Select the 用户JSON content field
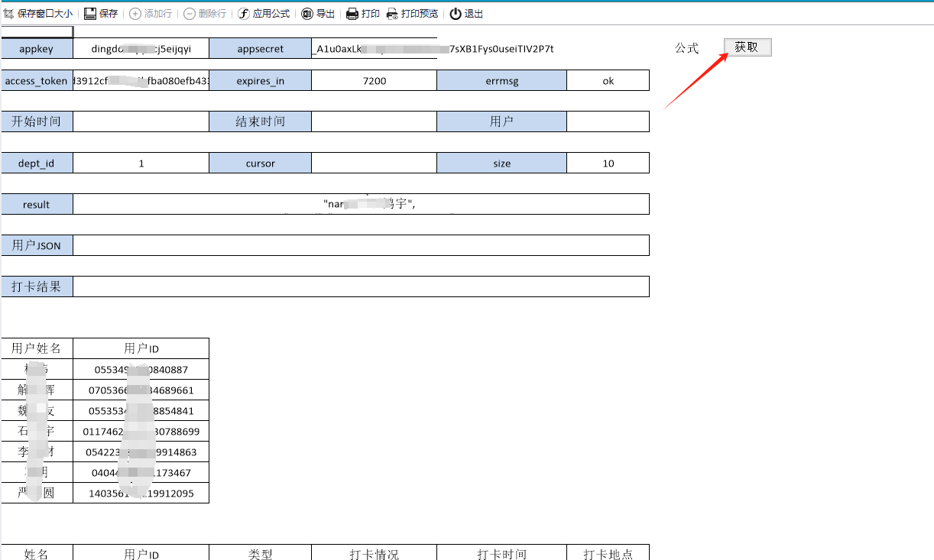The width and height of the screenshot is (934, 560). coord(361,245)
